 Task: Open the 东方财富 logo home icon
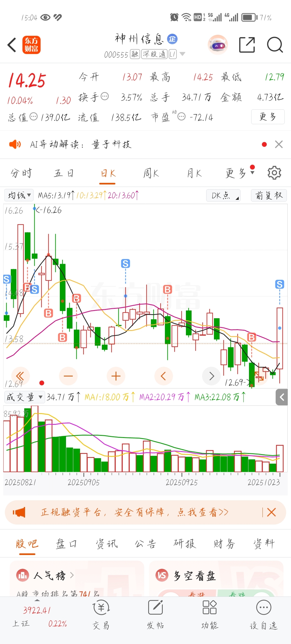click(31, 45)
